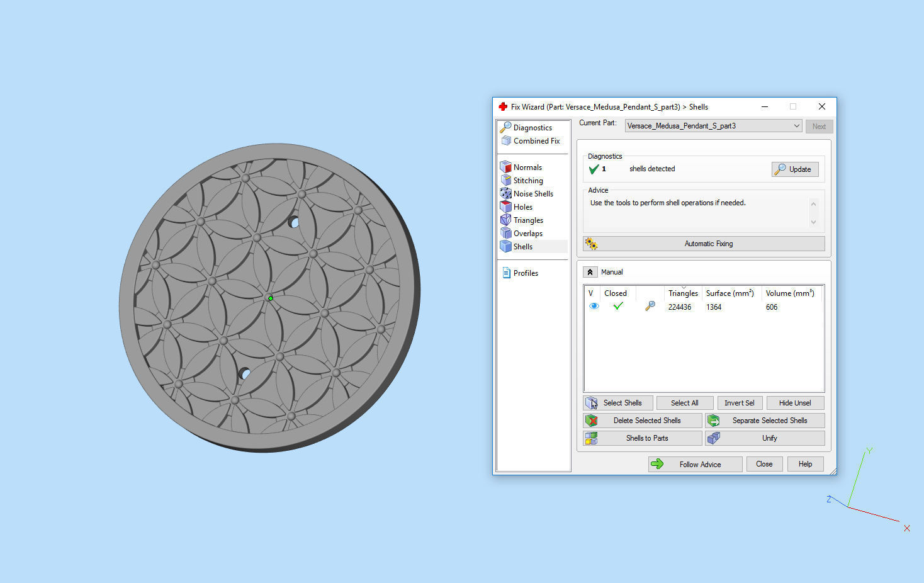
Task: Click the gears icon on Automatic Fixing
Action: tap(591, 244)
